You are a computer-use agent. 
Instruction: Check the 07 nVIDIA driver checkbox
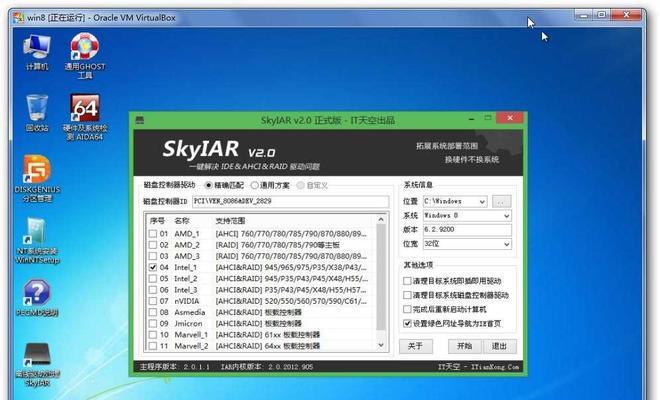point(153,301)
